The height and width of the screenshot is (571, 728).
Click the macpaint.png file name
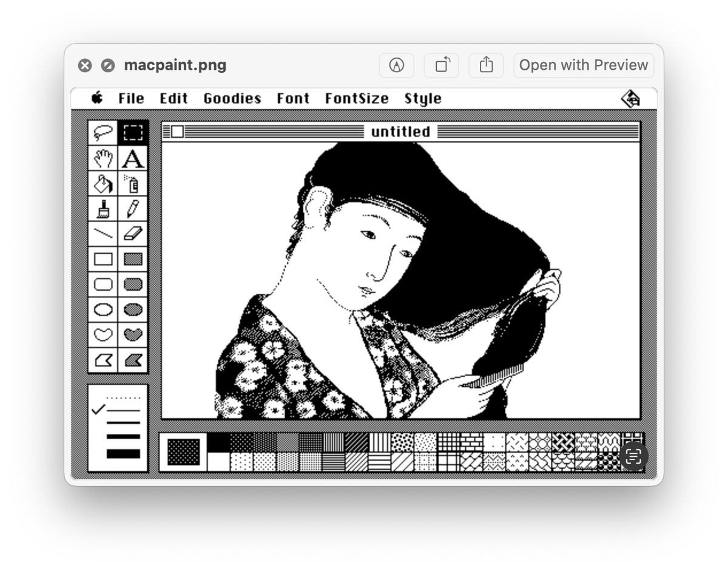click(x=175, y=65)
